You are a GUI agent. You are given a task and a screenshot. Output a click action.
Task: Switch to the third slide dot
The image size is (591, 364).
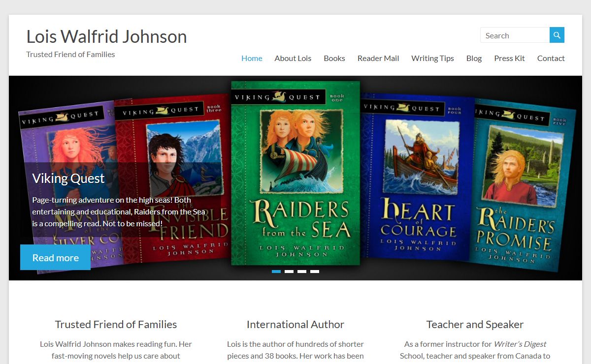point(302,272)
